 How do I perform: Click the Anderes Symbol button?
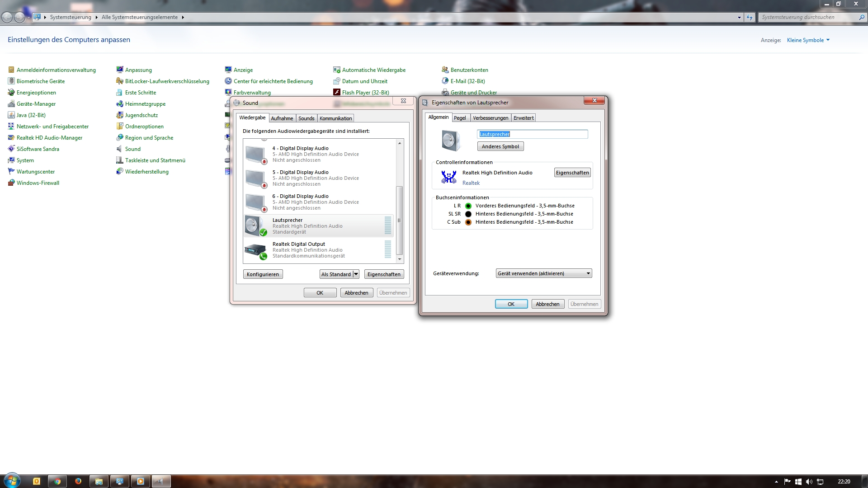tap(500, 146)
